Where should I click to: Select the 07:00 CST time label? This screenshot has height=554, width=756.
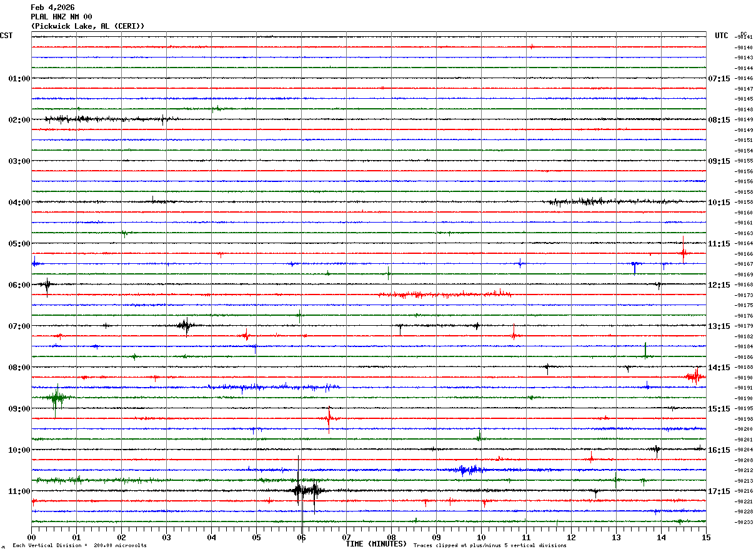[x=19, y=326]
